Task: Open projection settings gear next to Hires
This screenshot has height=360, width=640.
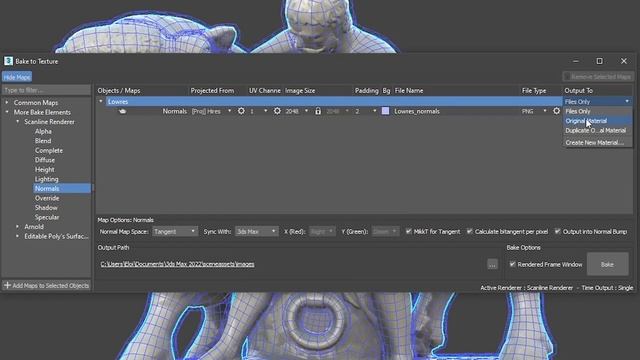Action: click(x=241, y=111)
